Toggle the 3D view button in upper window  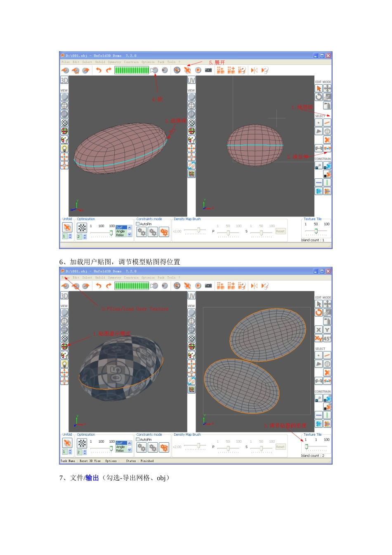64,80
